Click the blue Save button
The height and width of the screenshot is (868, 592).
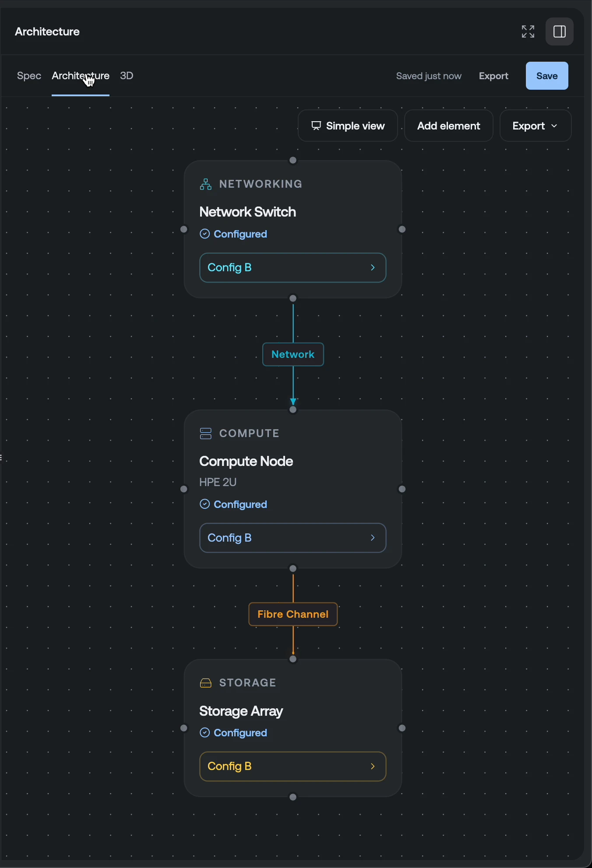point(547,76)
